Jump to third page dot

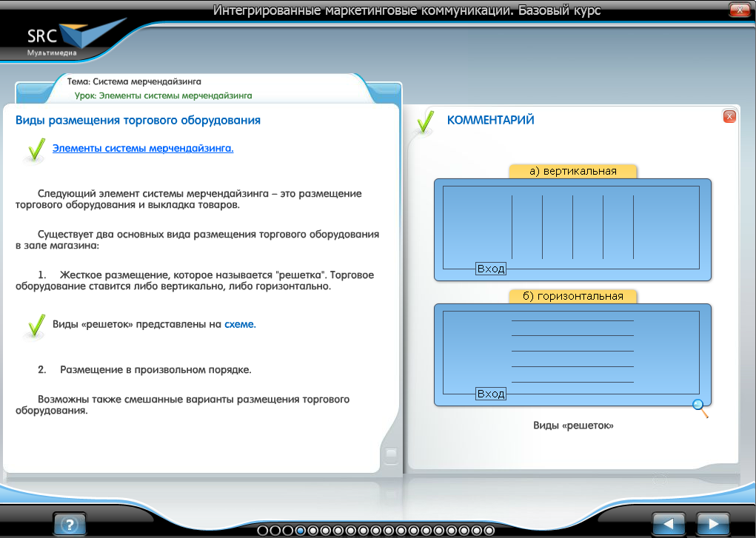(288, 531)
